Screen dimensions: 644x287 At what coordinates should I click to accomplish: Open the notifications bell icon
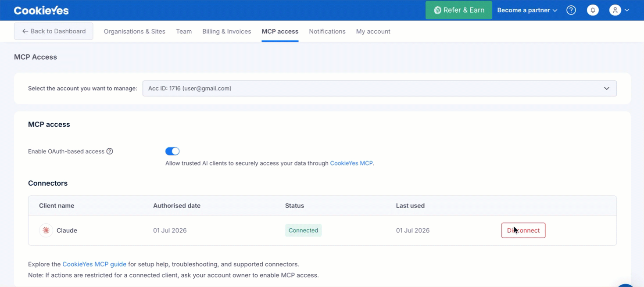coord(593,10)
